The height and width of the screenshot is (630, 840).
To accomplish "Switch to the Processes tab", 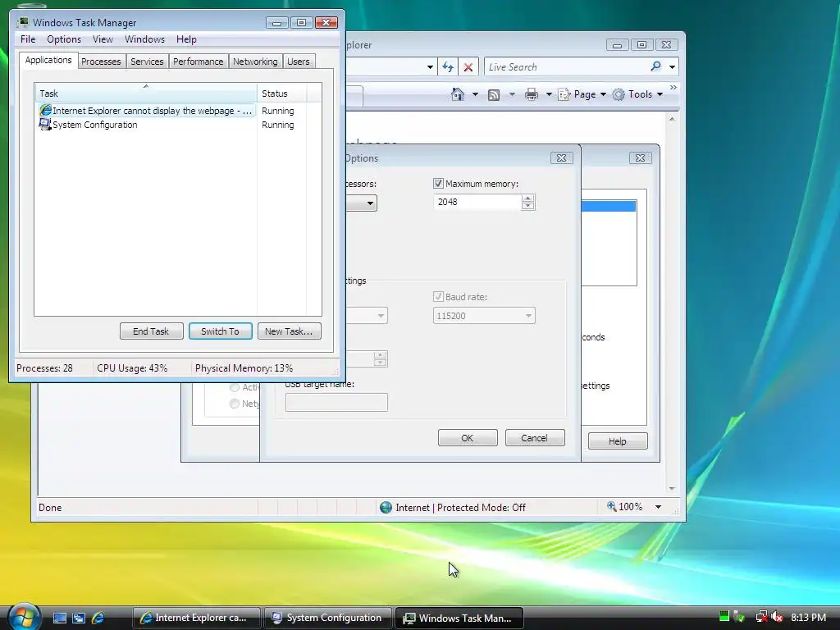I will [101, 62].
